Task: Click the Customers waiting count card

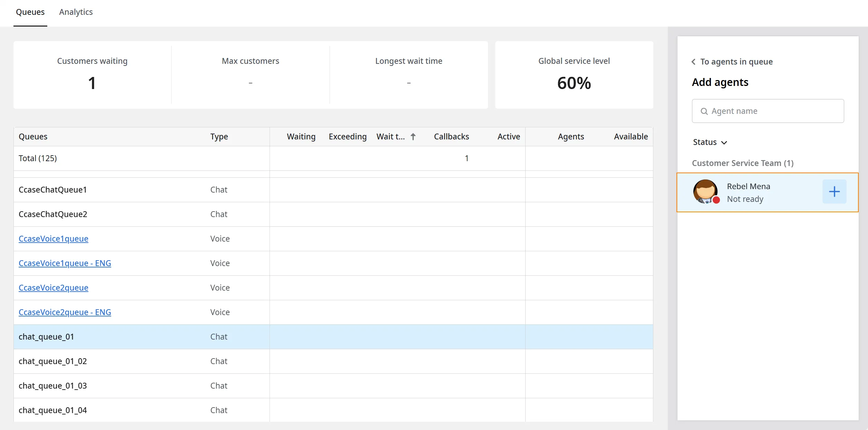Action: coord(92,75)
